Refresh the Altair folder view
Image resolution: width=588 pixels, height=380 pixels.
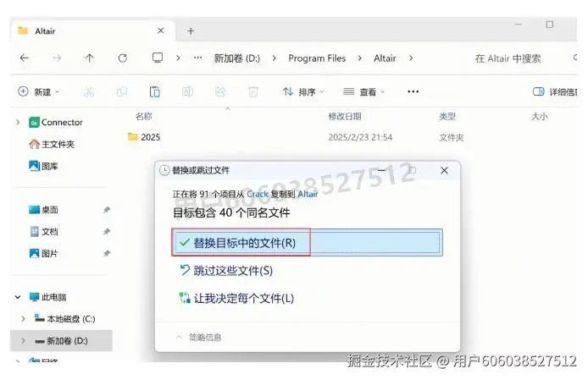click(123, 58)
